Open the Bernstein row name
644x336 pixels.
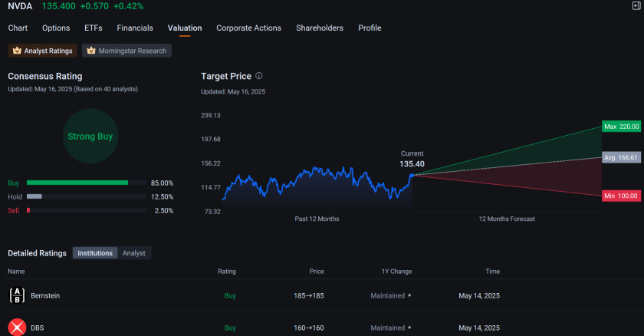pyautogui.click(x=45, y=295)
